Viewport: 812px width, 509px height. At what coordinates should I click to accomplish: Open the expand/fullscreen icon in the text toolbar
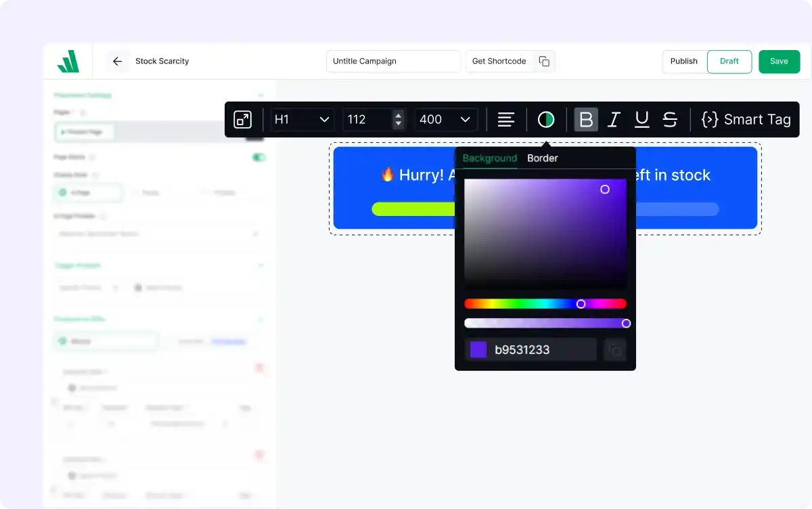(243, 119)
